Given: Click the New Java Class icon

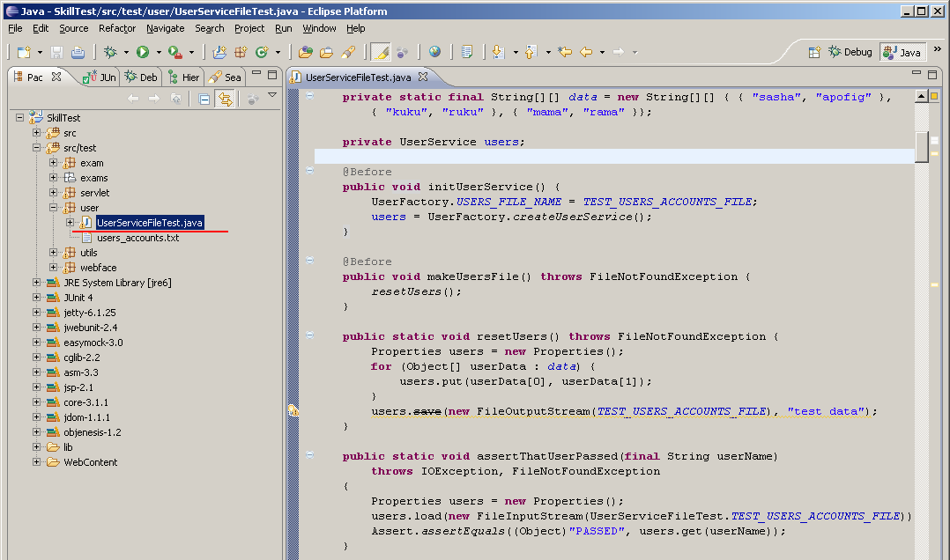Looking at the screenshot, I should (262, 52).
